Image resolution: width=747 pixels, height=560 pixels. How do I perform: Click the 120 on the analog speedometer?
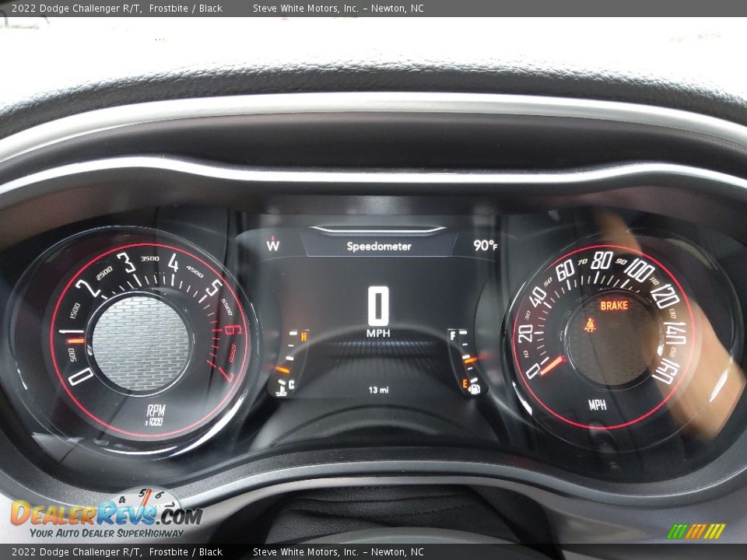point(665,296)
